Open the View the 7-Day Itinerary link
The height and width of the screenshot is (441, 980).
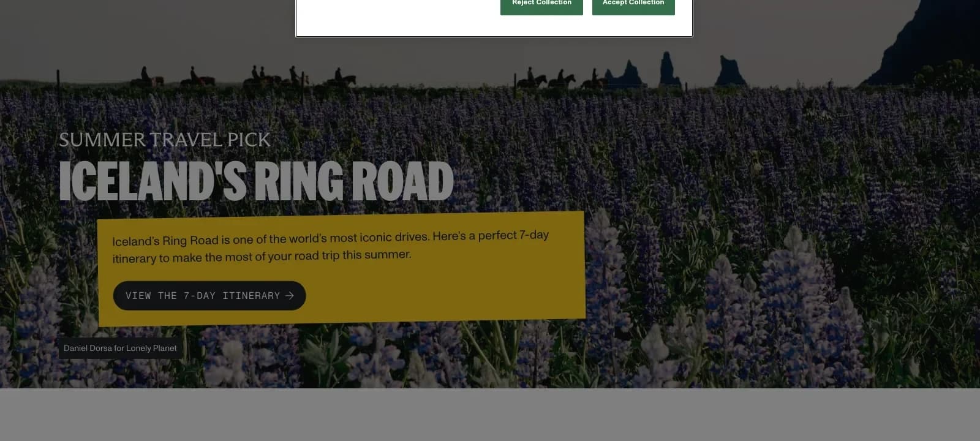(209, 296)
